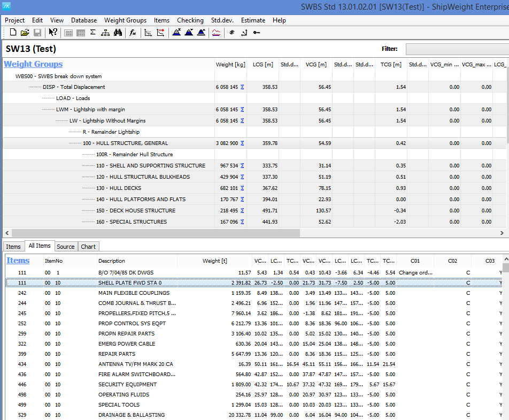Open the hierarchy tree toolbar icon
509x420 pixels.
pyautogui.click(x=105, y=33)
